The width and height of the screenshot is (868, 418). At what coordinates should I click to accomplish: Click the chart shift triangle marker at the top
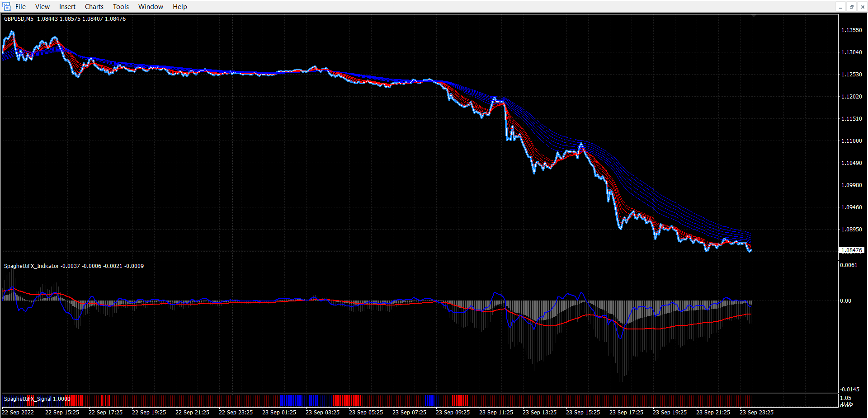click(x=754, y=16)
